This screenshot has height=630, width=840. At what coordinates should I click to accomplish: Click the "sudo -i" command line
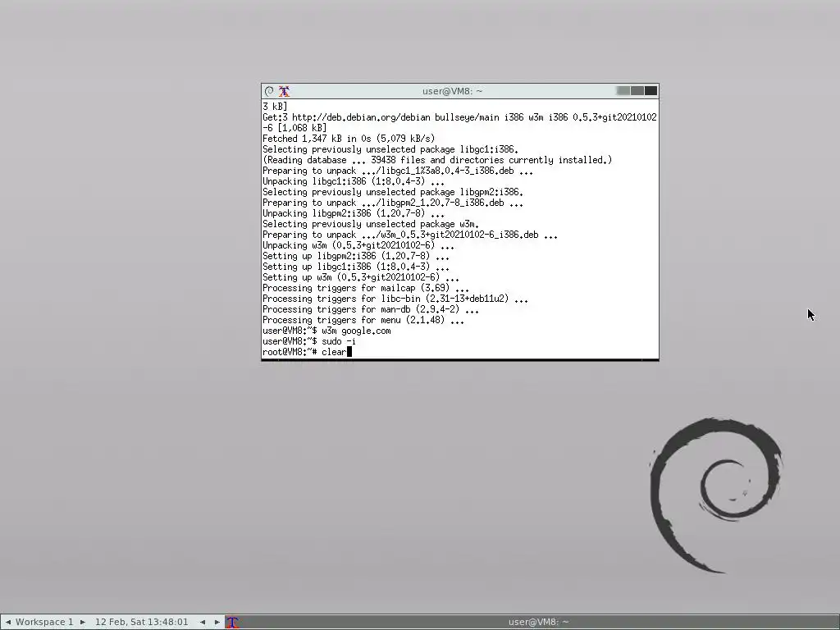point(309,341)
